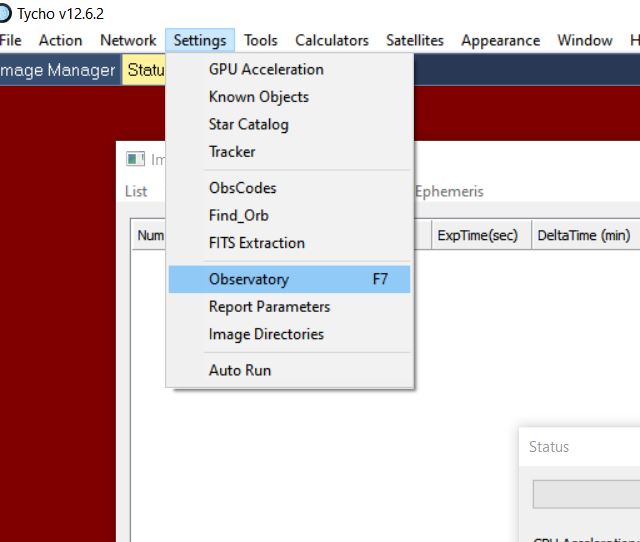640x542 pixels.
Task: Select Known Objects from Settings menu
Action: pos(258,97)
